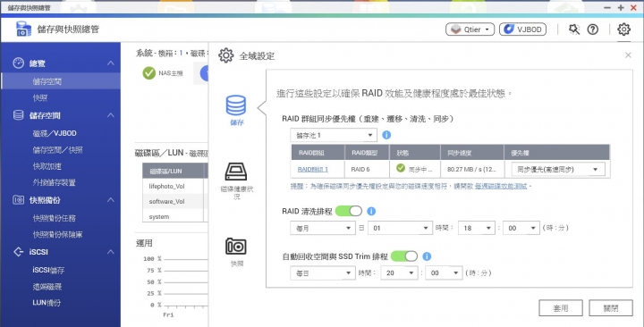This screenshot has height=327, width=644.
Task: Open the Trim hour 20 dropdown
Action: click(399, 272)
